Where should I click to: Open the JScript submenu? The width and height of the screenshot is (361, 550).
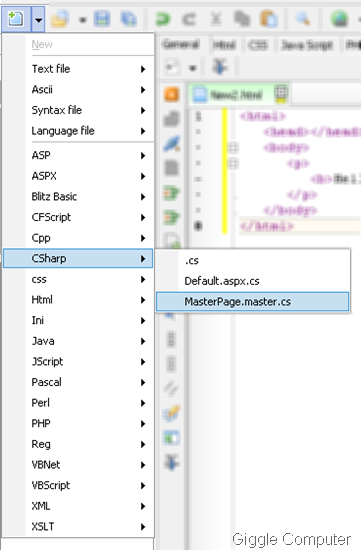pyautogui.click(x=78, y=362)
